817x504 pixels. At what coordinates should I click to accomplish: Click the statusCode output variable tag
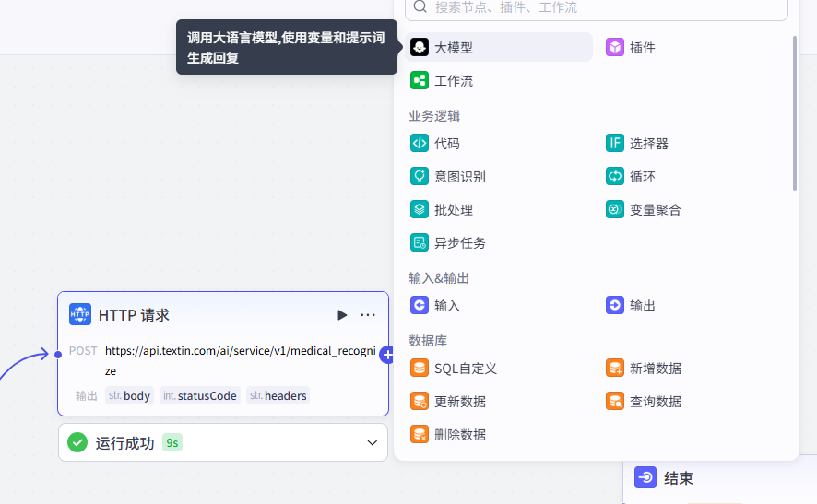[x=200, y=395]
